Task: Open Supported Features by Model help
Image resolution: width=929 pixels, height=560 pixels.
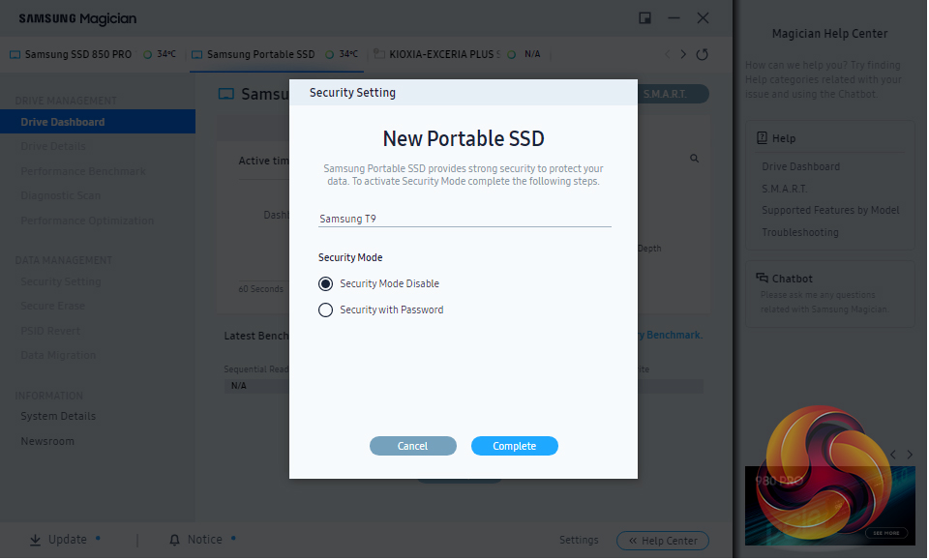Action: [830, 211]
